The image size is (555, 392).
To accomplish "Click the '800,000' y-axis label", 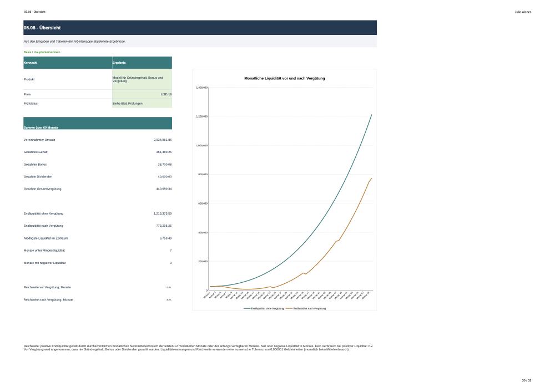I will click(x=203, y=175).
